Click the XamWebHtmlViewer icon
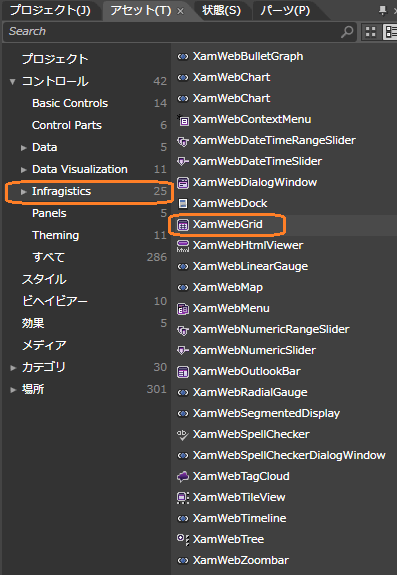This screenshot has height=575, width=397. coord(183,246)
